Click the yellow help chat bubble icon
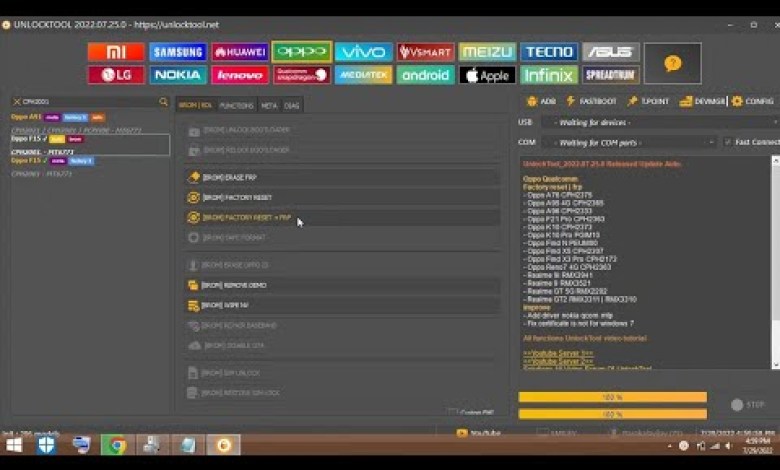The width and height of the screenshot is (780, 470). [673, 63]
